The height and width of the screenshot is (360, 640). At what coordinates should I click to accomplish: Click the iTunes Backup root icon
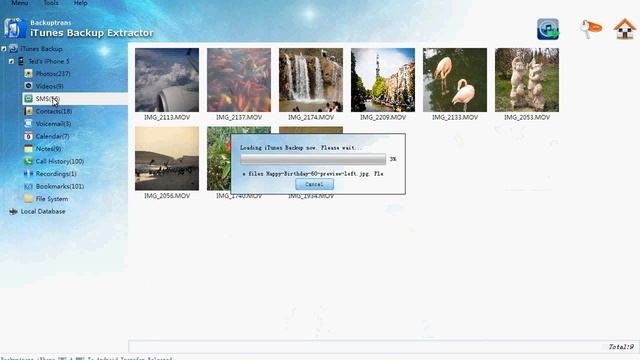[x=13, y=49]
